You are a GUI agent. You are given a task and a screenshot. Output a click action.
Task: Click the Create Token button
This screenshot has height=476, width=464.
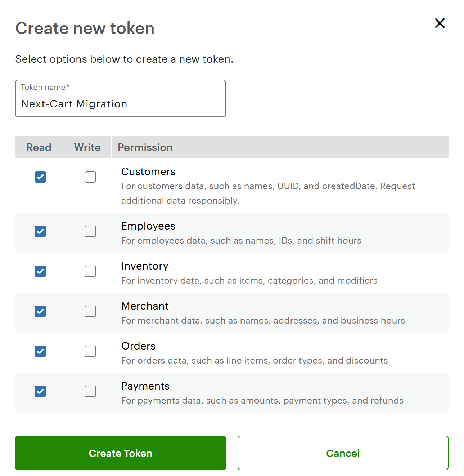point(120,453)
